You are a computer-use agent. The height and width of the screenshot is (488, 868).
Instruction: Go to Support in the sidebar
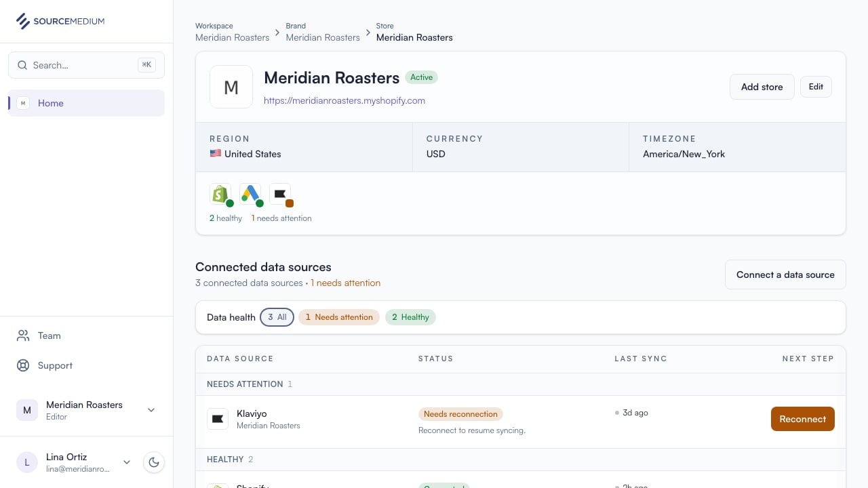tap(86, 365)
